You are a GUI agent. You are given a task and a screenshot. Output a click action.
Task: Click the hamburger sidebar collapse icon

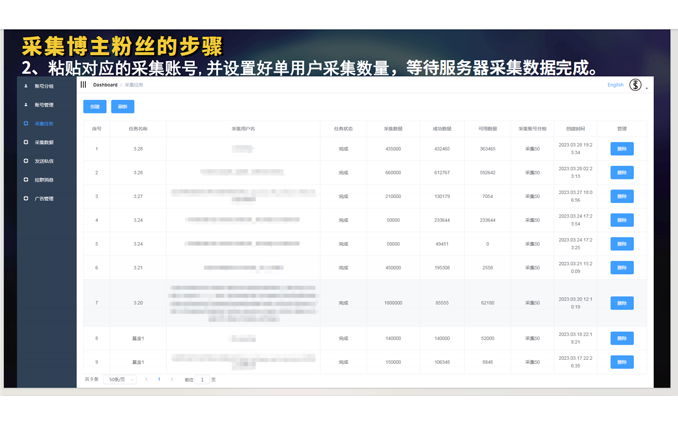(83, 85)
